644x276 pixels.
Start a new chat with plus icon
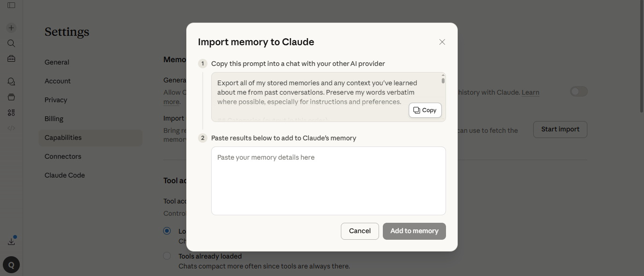(11, 28)
